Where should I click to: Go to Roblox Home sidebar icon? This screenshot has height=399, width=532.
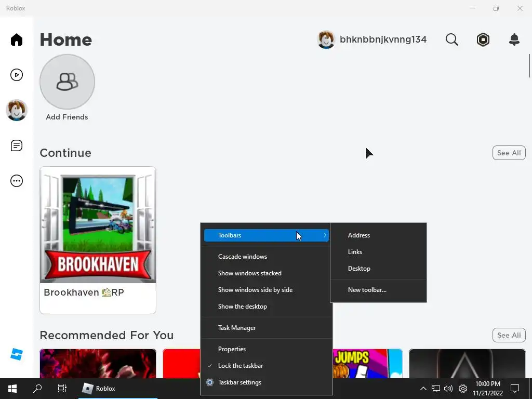(x=16, y=39)
